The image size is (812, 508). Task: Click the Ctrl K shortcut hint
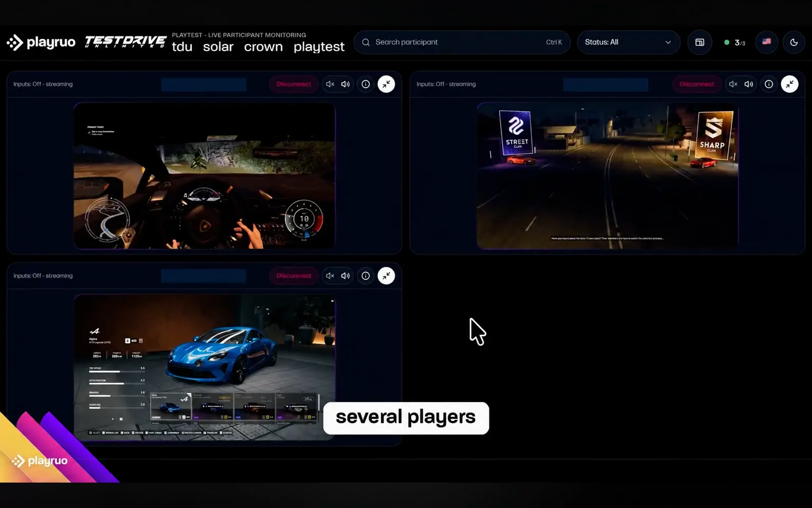[x=554, y=42]
